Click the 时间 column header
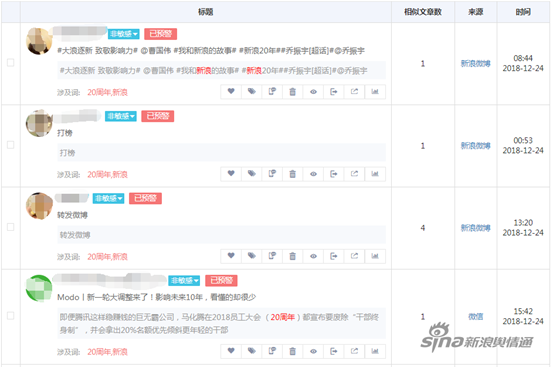553x367 pixels. tap(523, 12)
